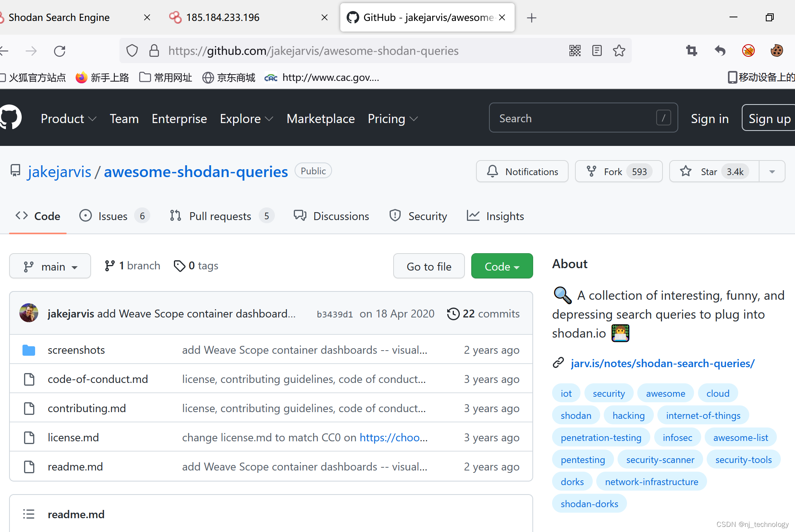Screen dimensions: 795x532
Task: Fork the repository with Fork button
Action: pyautogui.click(x=619, y=172)
